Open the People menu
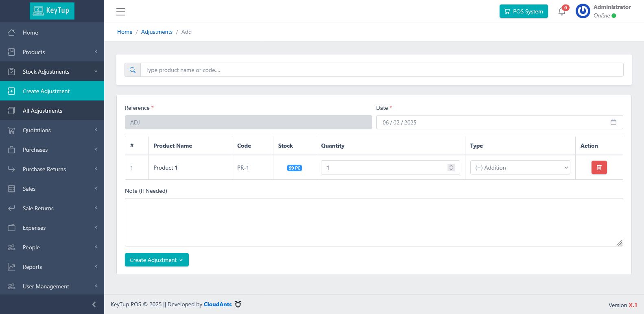The image size is (644, 314). pyautogui.click(x=52, y=247)
